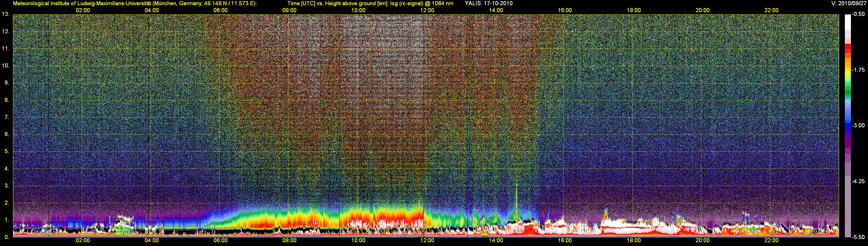Image resolution: width=868 pixels, height=246 pixels.
Task: Select the 10:00 label on the top time axis
Action: [x=358, y=10]
